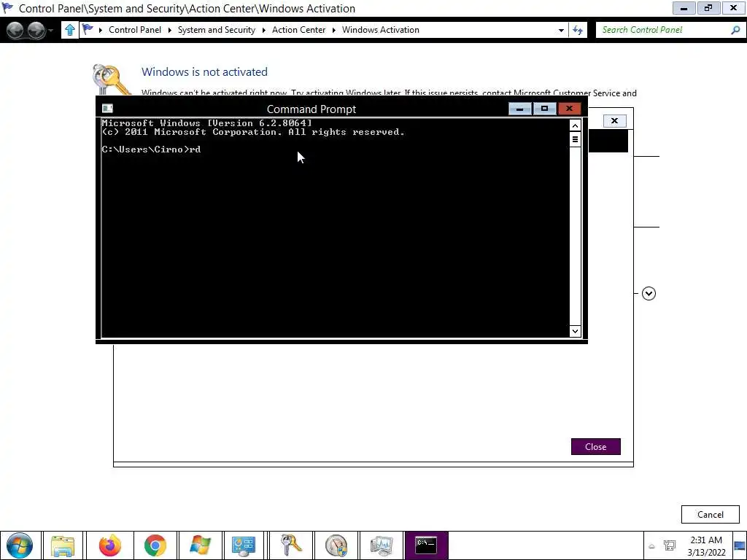The height and width of the screenshot is (560, 747).
Task: Show hidden tray icons arrow
Action: [651, 546]
